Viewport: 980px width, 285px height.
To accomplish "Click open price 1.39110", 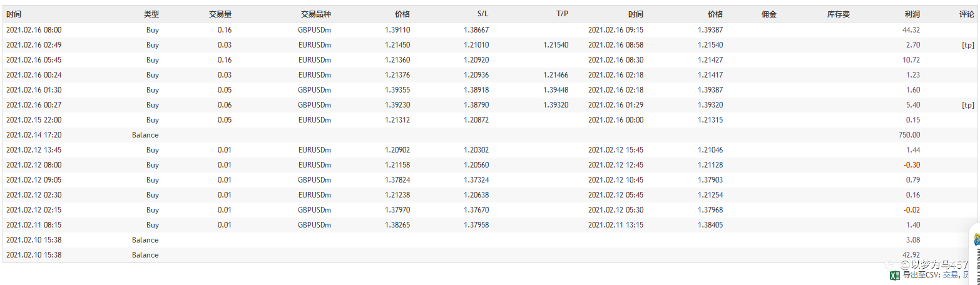I will (397, 30).
